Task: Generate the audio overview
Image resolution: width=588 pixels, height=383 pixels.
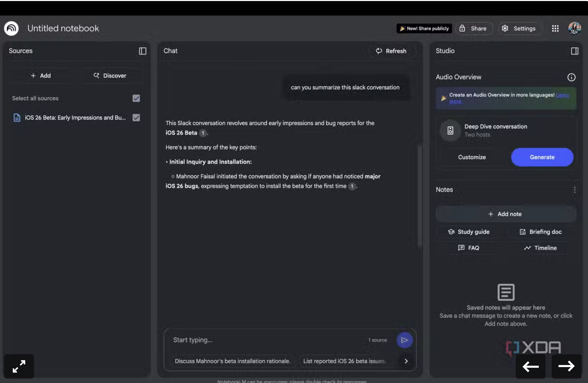Action: click(x=542, y=157)
